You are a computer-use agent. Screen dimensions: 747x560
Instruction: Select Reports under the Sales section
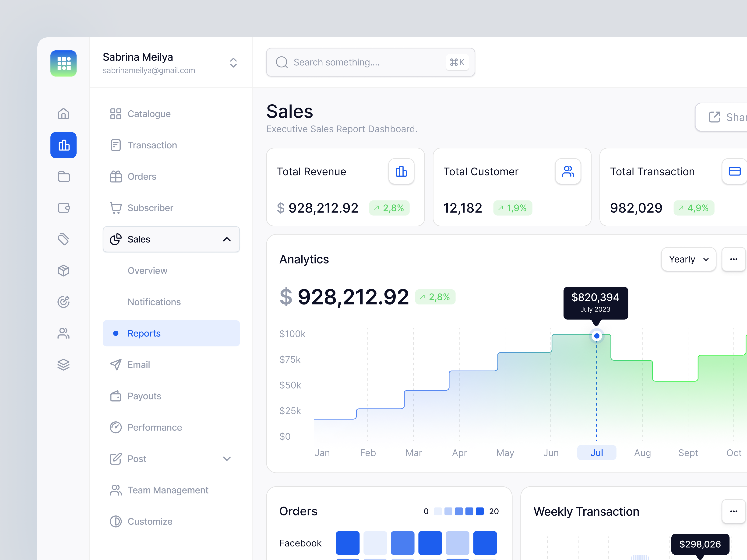point(144,333)
